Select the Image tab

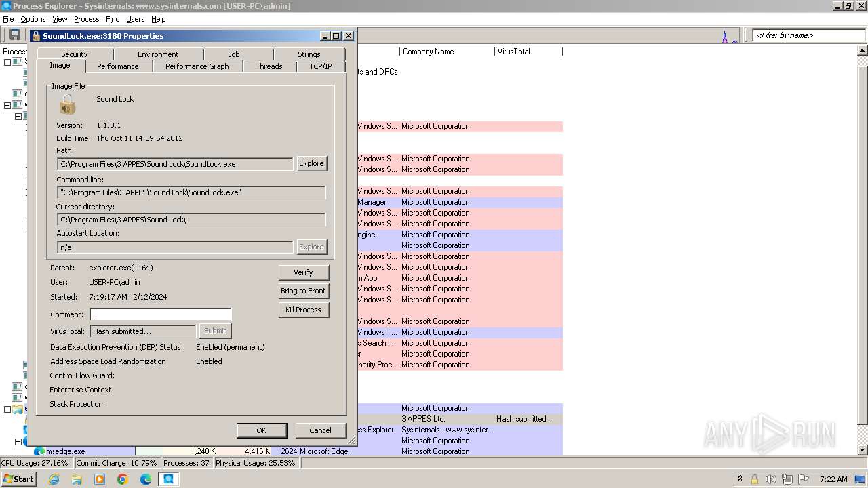(x=60, y=65)
